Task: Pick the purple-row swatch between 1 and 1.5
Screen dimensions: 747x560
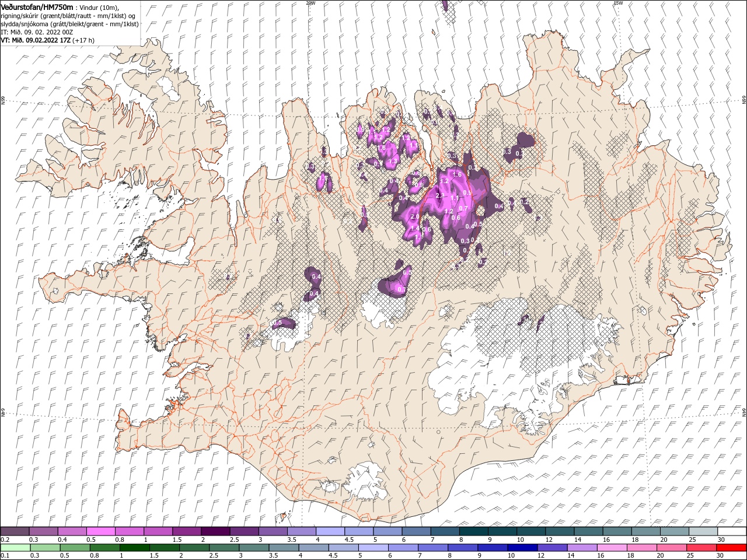Action: tap(158, 531)
